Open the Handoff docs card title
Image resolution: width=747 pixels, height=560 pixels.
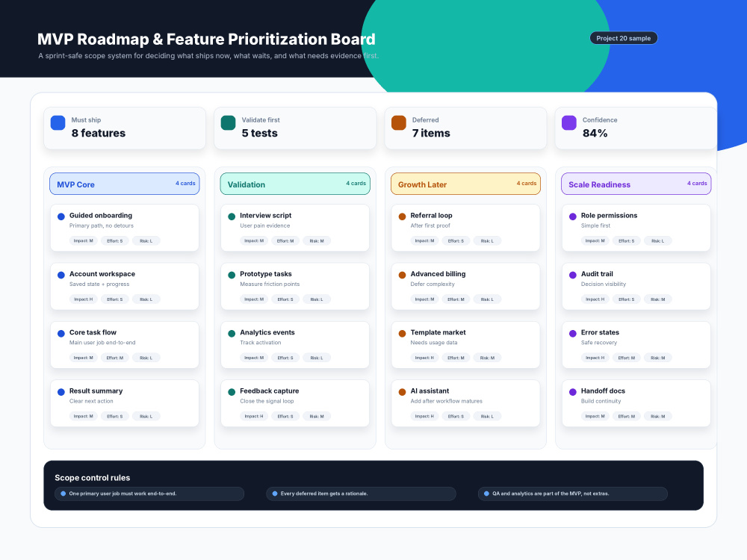pyautogui.click(x=603, y=391)
